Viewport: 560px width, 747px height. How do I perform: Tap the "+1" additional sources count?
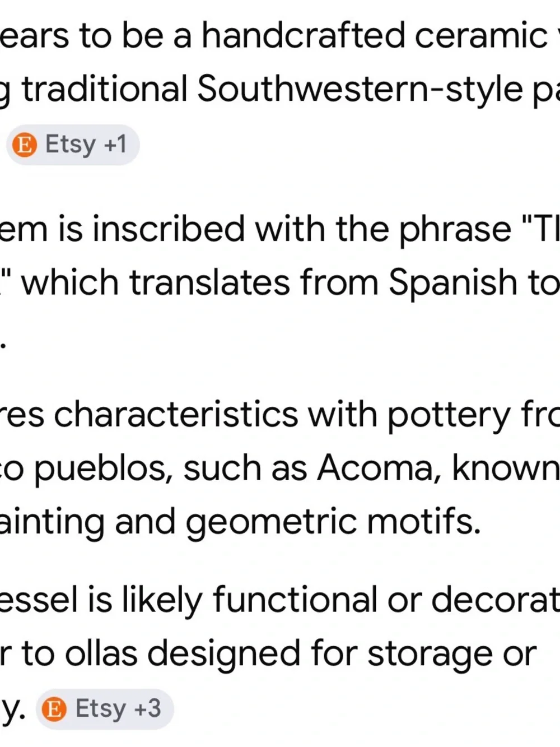point(115,145)
